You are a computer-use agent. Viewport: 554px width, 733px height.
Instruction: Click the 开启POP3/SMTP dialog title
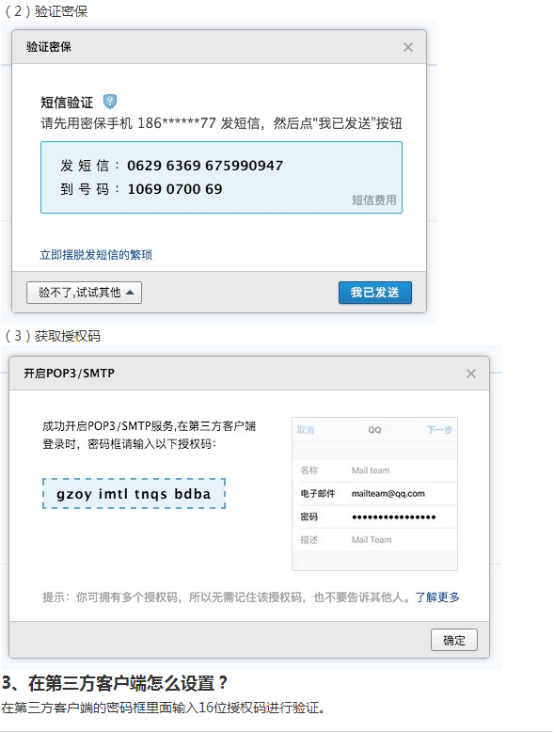69,373
